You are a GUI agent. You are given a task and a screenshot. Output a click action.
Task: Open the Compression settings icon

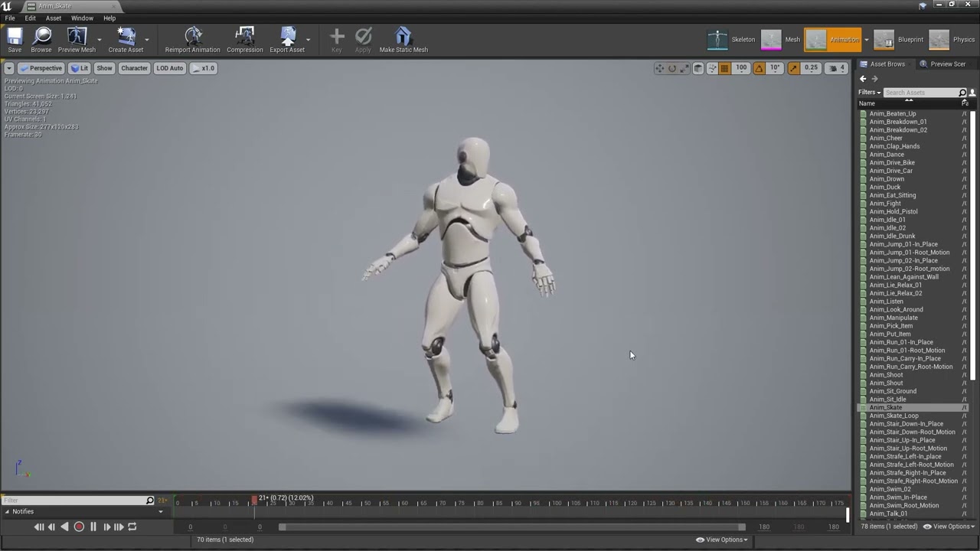(x=245, y=36)
